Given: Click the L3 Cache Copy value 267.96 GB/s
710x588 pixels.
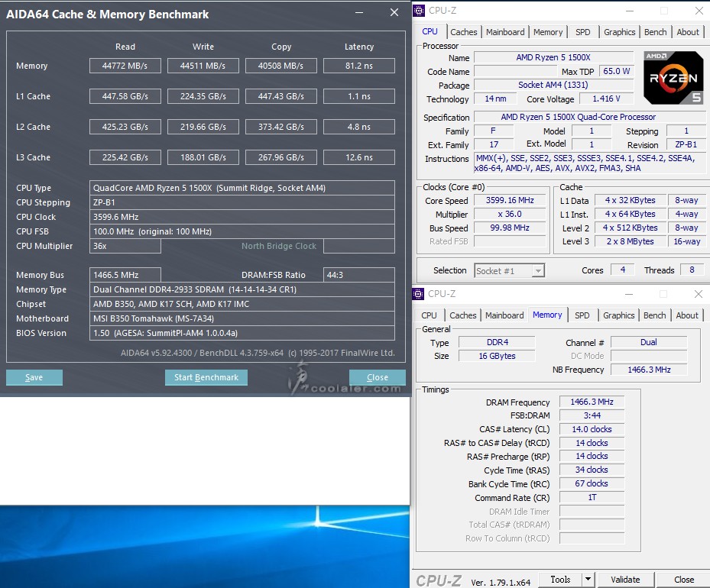Looking at the screenshot, I should [x=280, y=157].
